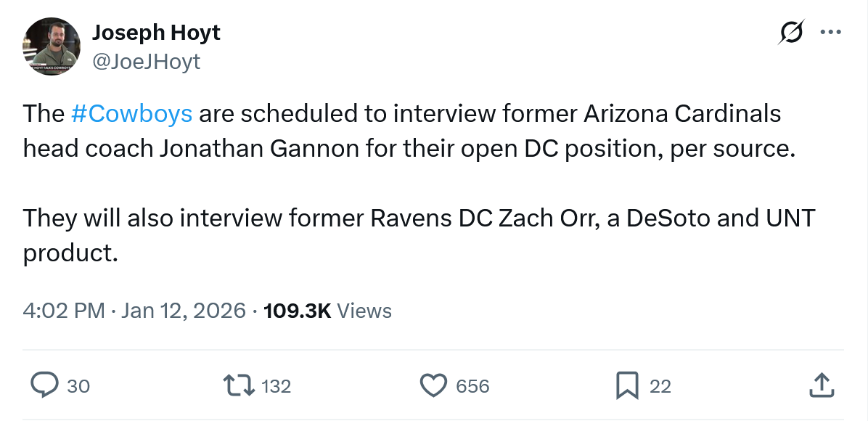Click the reply speech bubble icon

pyautogui.click(x=45, y=385)
